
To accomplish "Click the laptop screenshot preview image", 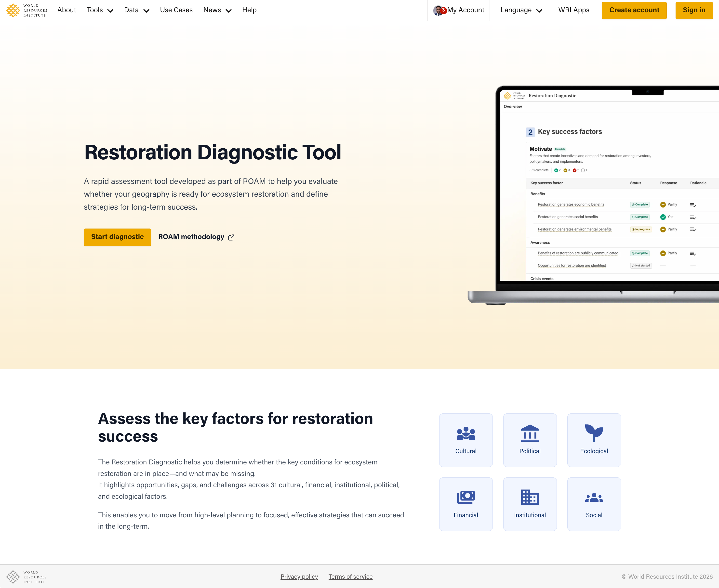I will (x=593, y=195).
